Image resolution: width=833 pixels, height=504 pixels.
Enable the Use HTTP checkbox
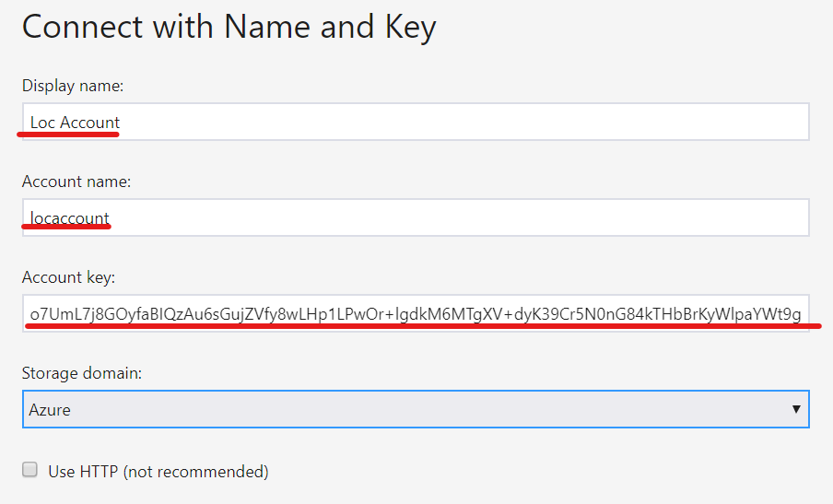point(30,471)
